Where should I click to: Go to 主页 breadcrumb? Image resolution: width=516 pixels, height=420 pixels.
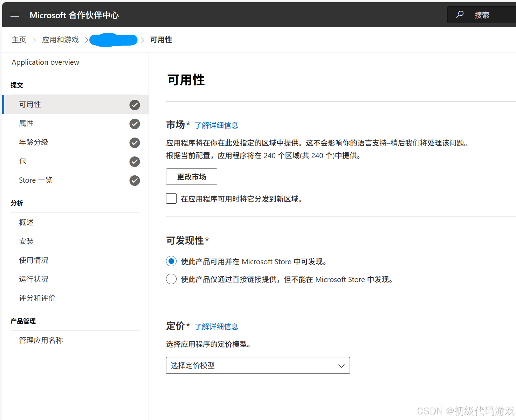pos(19,40)
